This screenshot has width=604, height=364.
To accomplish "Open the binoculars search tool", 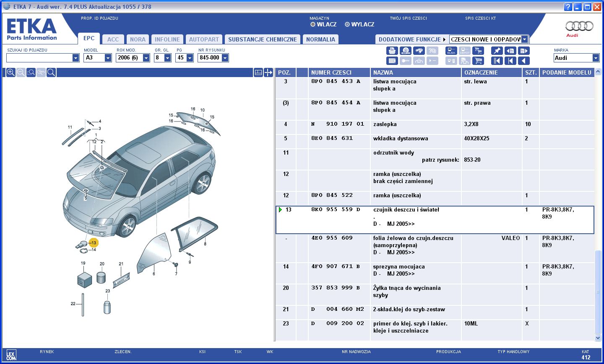I will click(419, 51).
